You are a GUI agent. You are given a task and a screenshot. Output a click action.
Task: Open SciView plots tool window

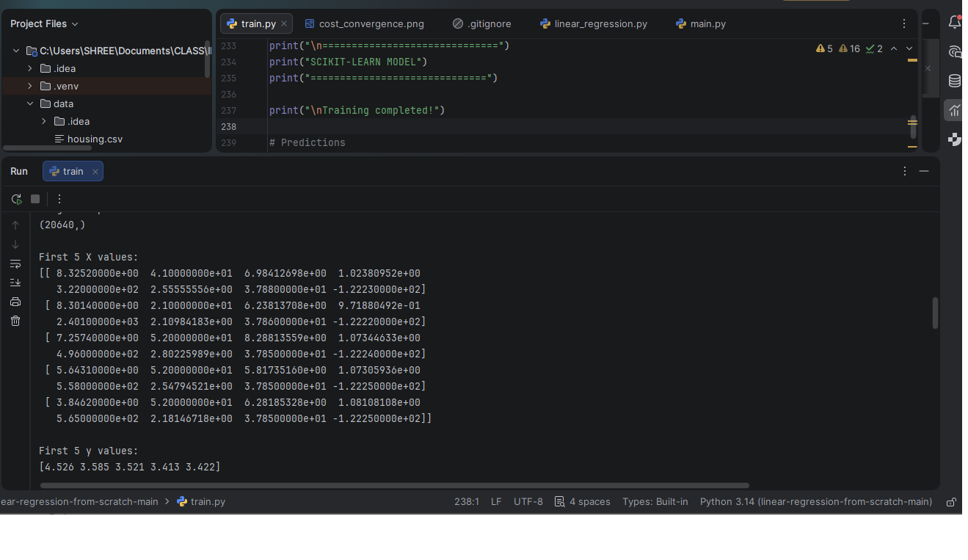tap(954, 110)
